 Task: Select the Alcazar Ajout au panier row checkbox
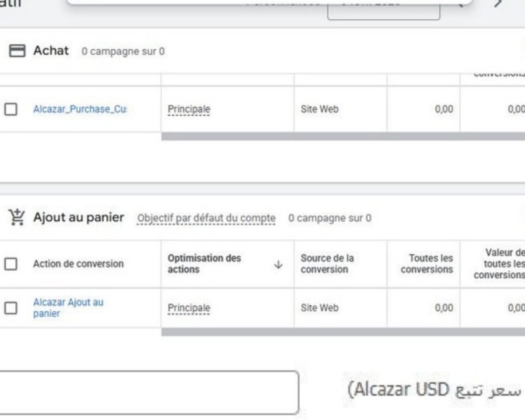(11, 308)
